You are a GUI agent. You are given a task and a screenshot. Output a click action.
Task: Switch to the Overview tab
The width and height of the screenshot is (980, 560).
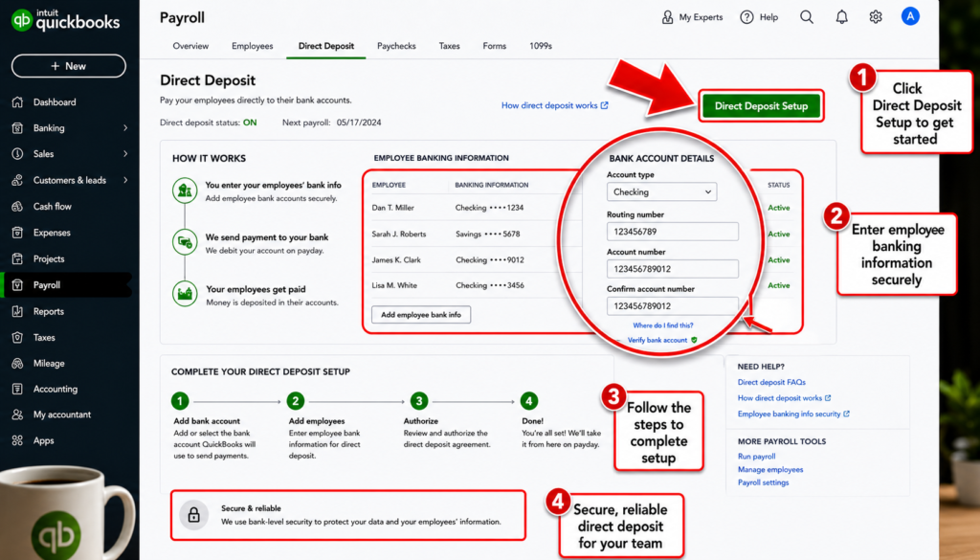(190, 46)
